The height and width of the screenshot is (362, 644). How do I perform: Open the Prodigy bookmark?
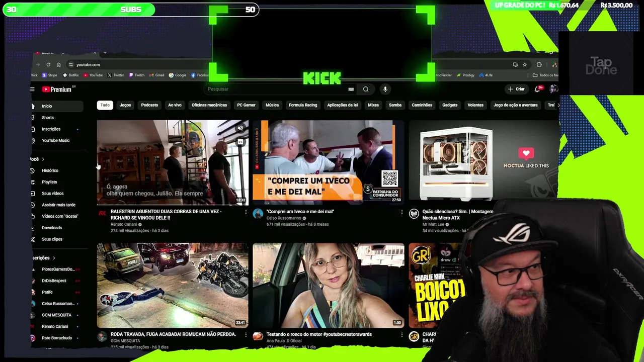coord(465,75)
